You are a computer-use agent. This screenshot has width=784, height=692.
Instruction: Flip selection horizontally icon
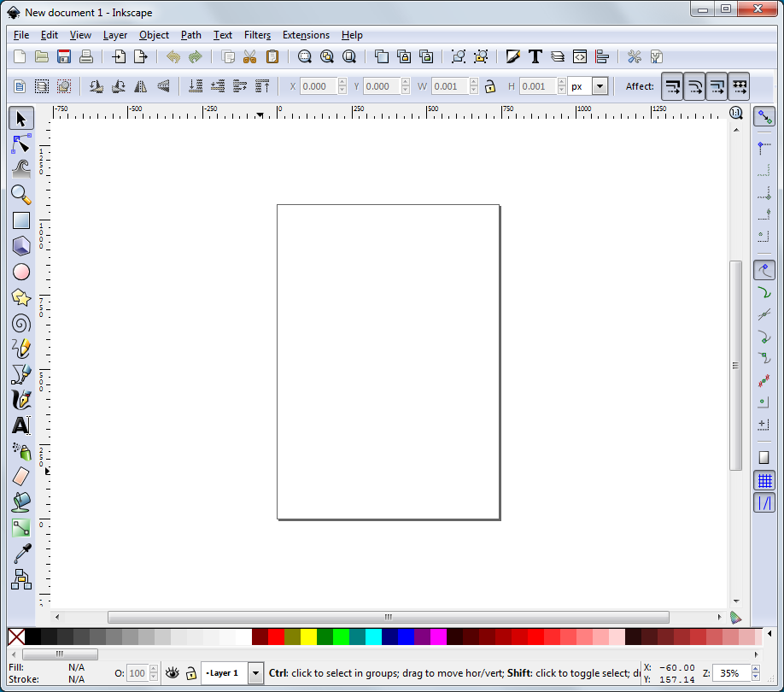click(x=141, y=86)
